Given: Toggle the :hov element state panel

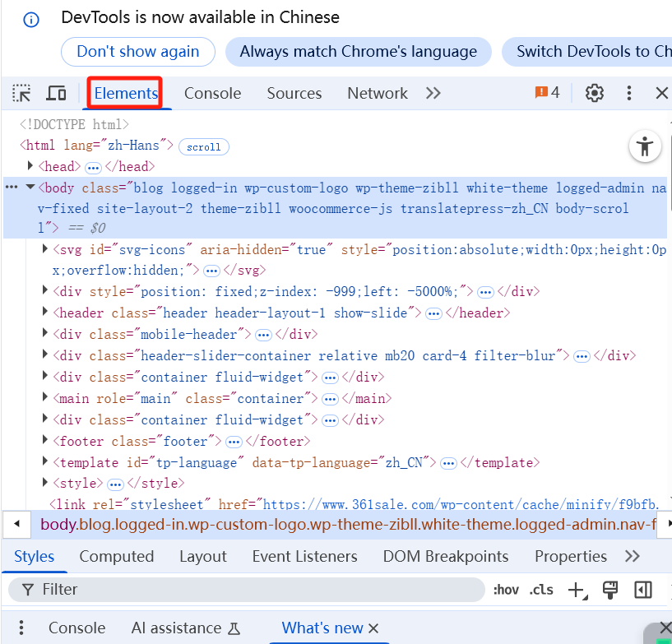Looking at the screenshot, I should coord(507,590).
